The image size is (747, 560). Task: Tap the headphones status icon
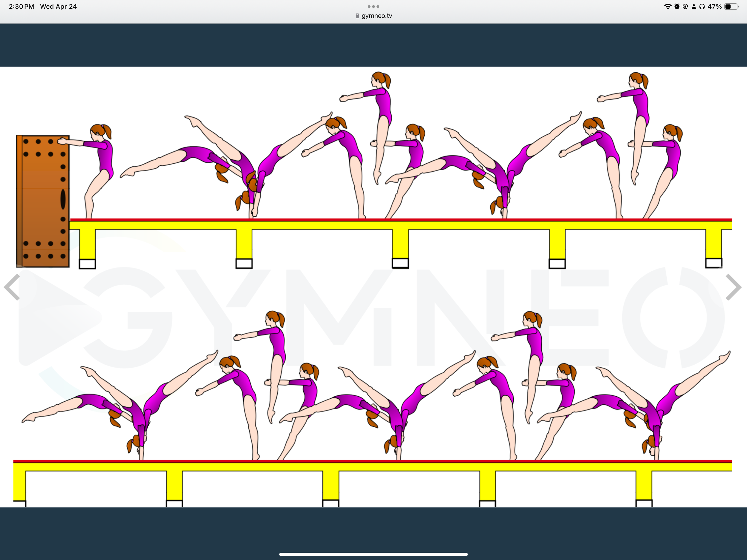pyautogui.click(x=702, y=6)
